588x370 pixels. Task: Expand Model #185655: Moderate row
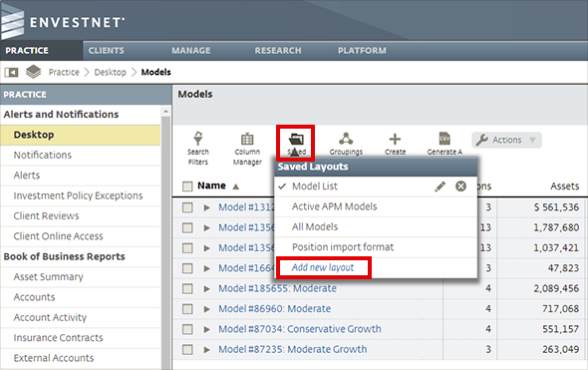(x=206, y=288)
